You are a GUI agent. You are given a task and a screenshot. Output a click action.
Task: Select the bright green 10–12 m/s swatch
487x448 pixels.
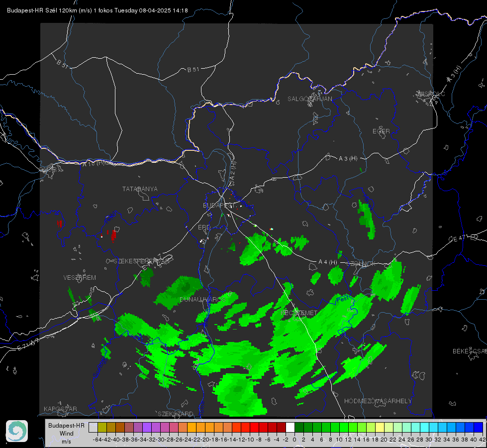click(344, 427)
